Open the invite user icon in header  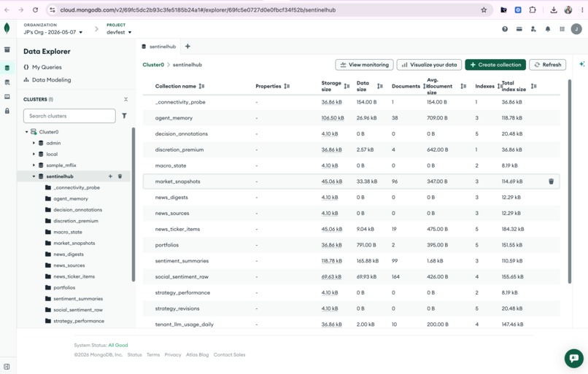(533, 29)
